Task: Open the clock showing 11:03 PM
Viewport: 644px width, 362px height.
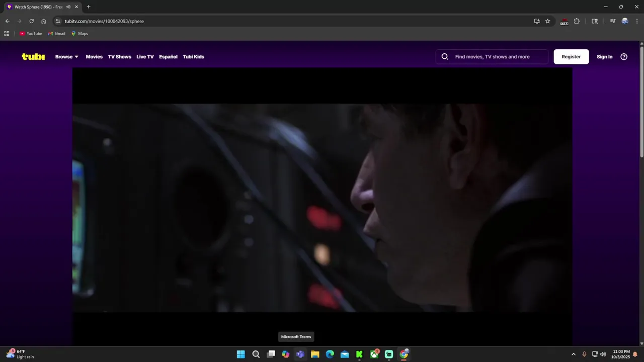Action: [621, 354]
